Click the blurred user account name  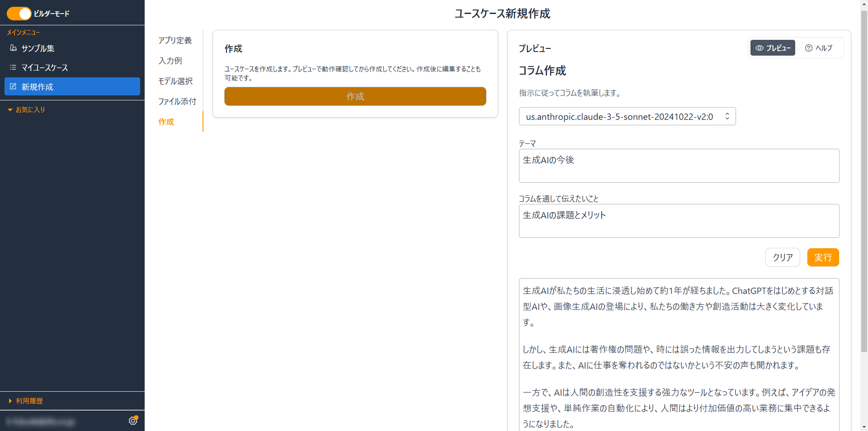pos(41,422)
